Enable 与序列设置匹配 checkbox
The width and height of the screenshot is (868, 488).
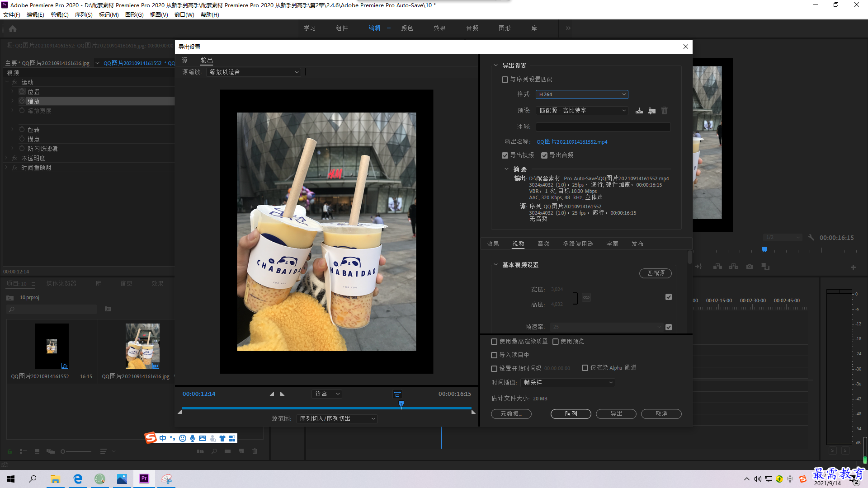click(505, 80)
